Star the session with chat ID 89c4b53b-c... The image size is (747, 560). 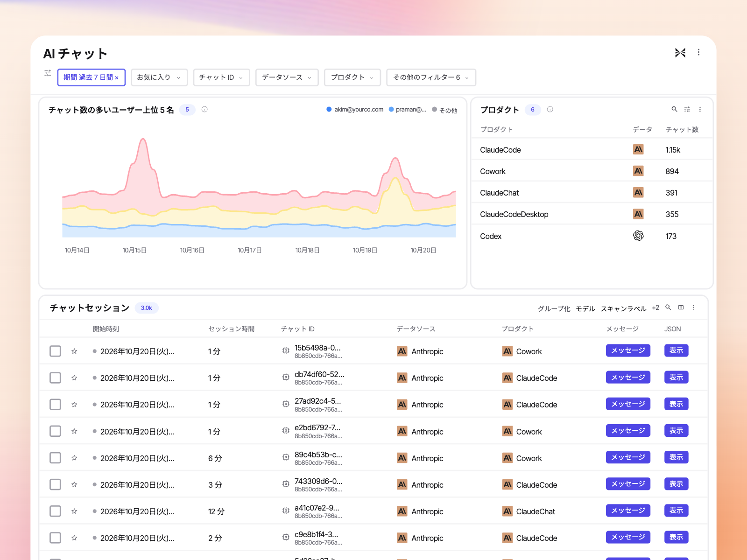(74, 458)
